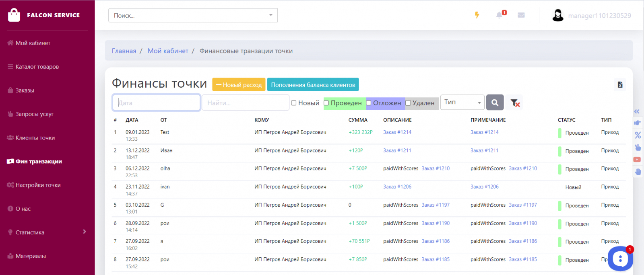Open the chat support widget
The image size is (644, 275).
[620, 259]
